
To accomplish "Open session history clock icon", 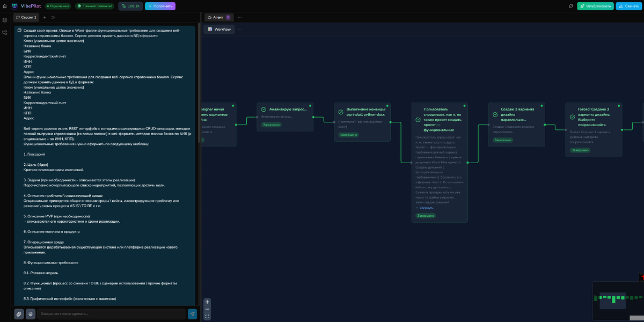I will 53,17.
